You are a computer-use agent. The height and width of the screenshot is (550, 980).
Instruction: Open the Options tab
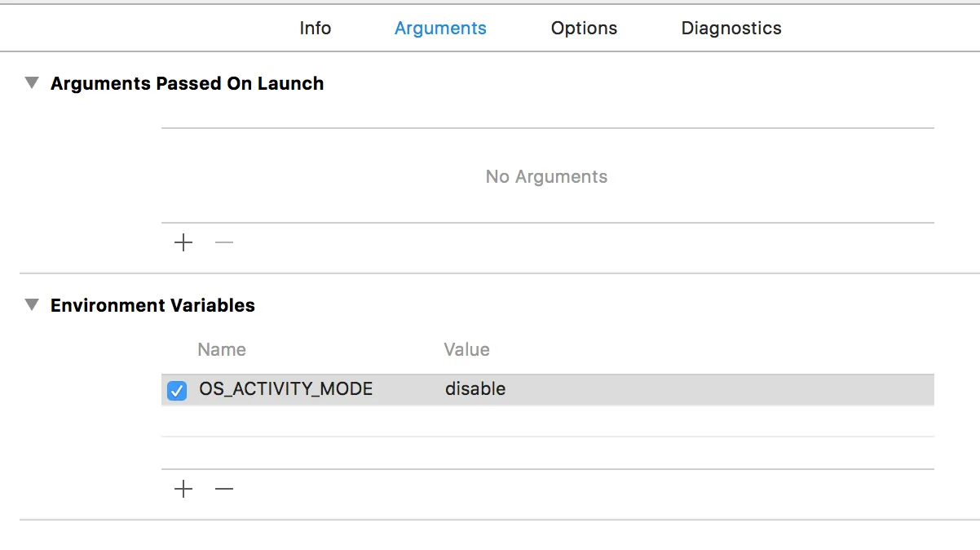pyautogui.click(x=584, y=28)
